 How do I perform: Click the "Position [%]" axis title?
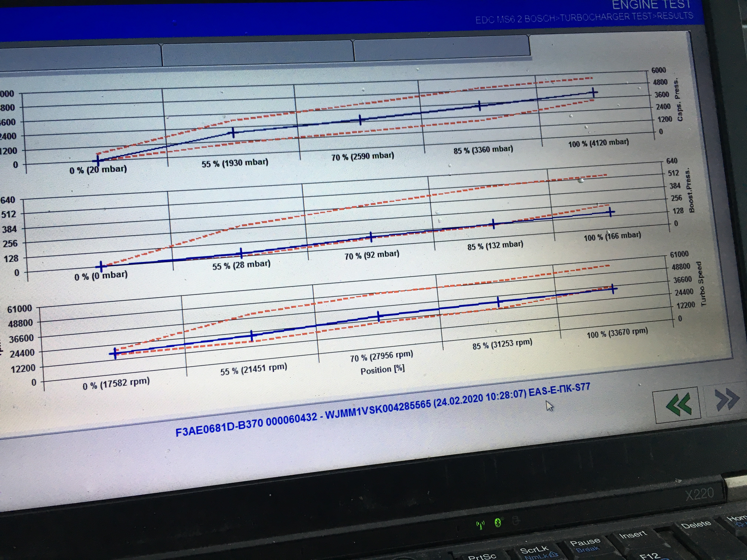(x=382, y=370)
